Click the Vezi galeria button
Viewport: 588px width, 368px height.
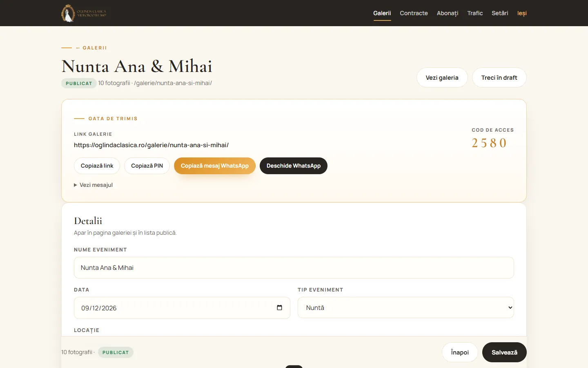(x=442, y=78)
